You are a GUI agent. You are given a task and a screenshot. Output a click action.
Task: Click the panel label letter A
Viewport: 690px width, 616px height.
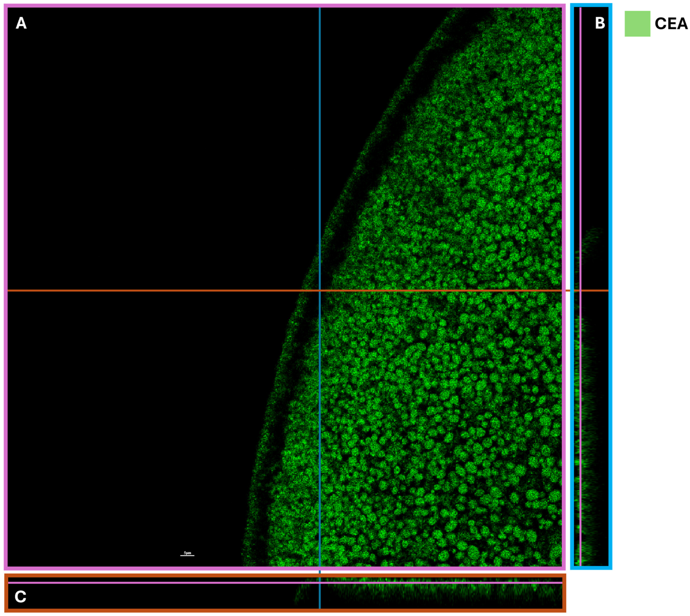coord(21,23)
